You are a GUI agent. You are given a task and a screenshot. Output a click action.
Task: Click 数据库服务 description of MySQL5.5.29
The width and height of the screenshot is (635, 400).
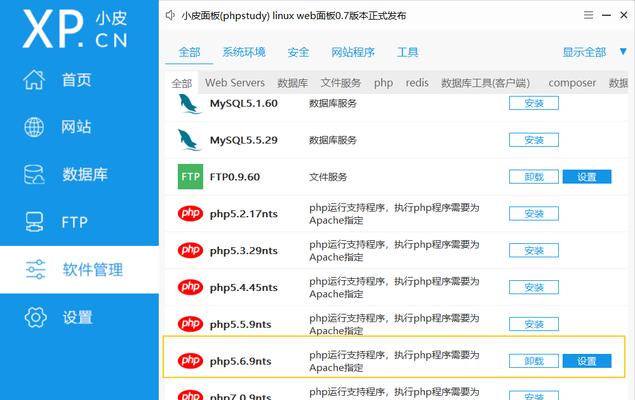point(332,140)
